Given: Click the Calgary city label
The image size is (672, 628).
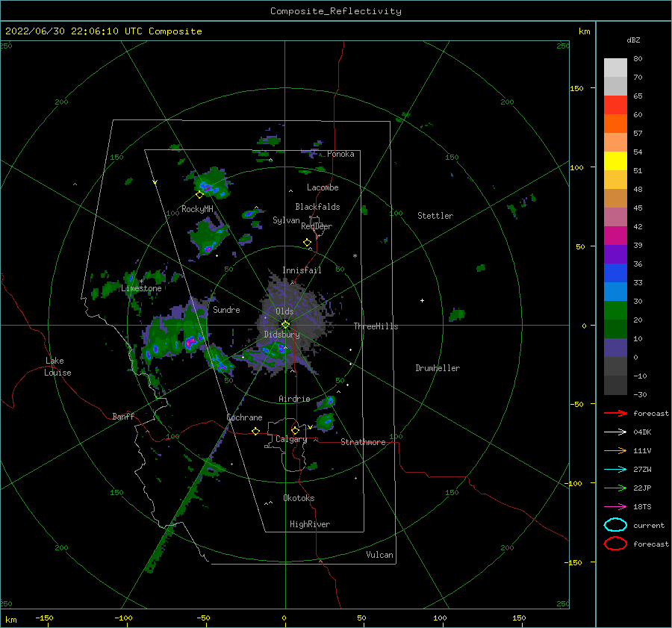Looking at the screenshot, I should (x=291, y=439).
